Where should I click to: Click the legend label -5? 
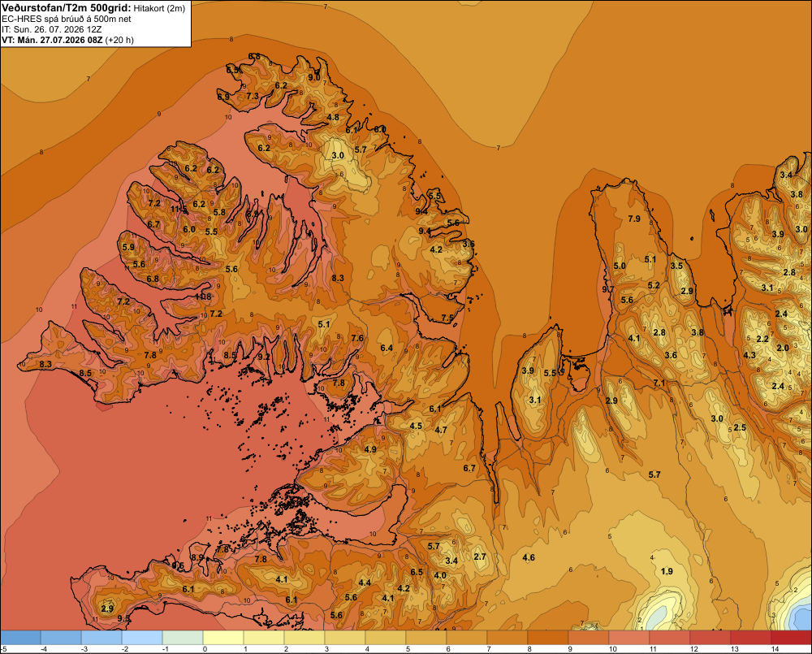[3, 649]
